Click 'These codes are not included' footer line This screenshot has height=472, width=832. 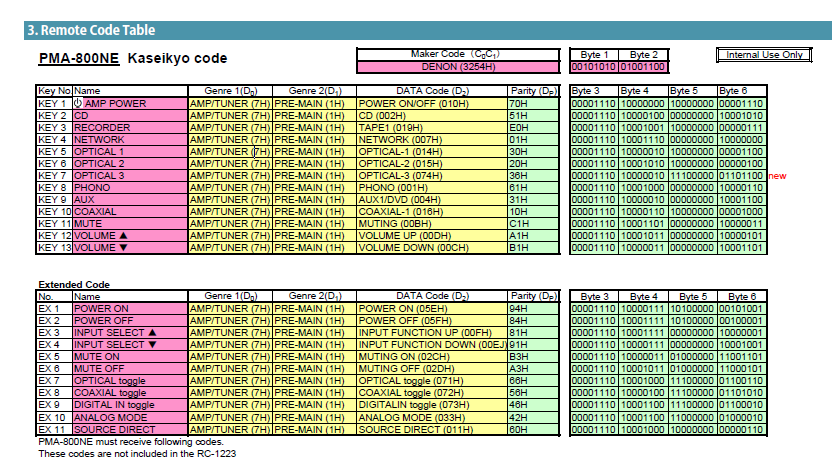click(x=137, y=454)
